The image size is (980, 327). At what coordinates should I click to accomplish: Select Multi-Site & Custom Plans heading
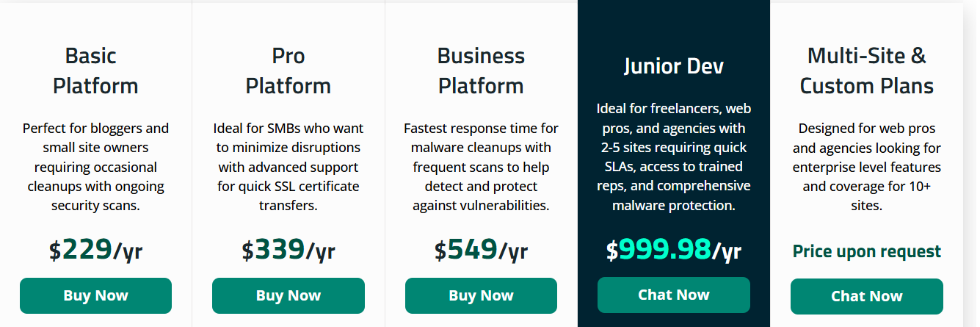coord(866,71)
